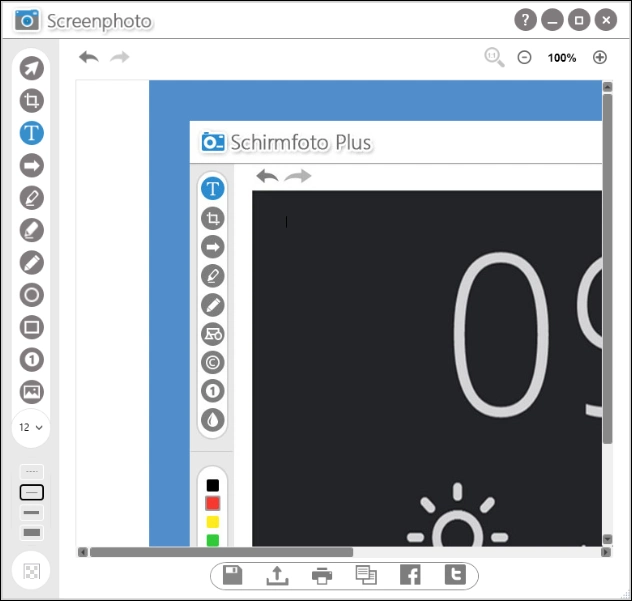Save the screenshot with the floppy disk icon
The width and height of the screenshot is (632, 601).
(x=232, y=575)
